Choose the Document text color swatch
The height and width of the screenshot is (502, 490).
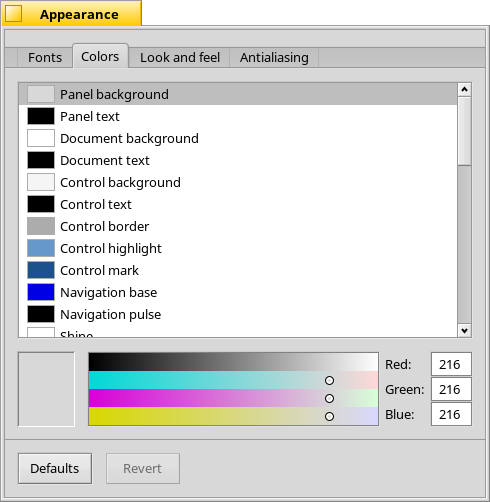41,160
